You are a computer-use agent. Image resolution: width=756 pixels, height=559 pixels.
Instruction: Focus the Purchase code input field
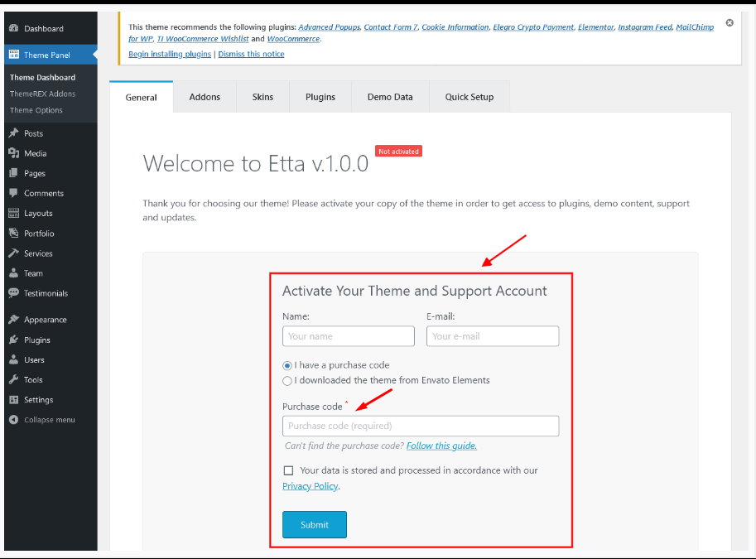(x=421, y=426)
